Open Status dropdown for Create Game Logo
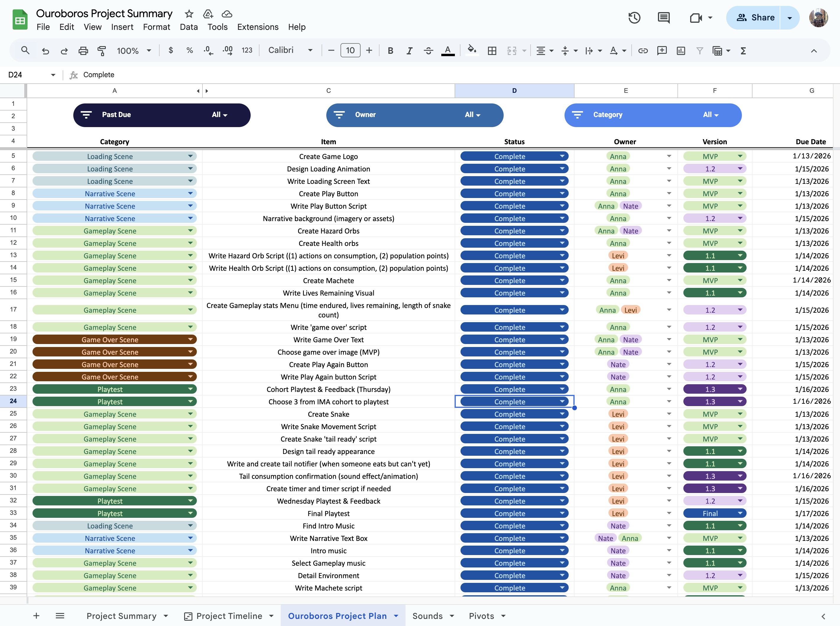 562,156
